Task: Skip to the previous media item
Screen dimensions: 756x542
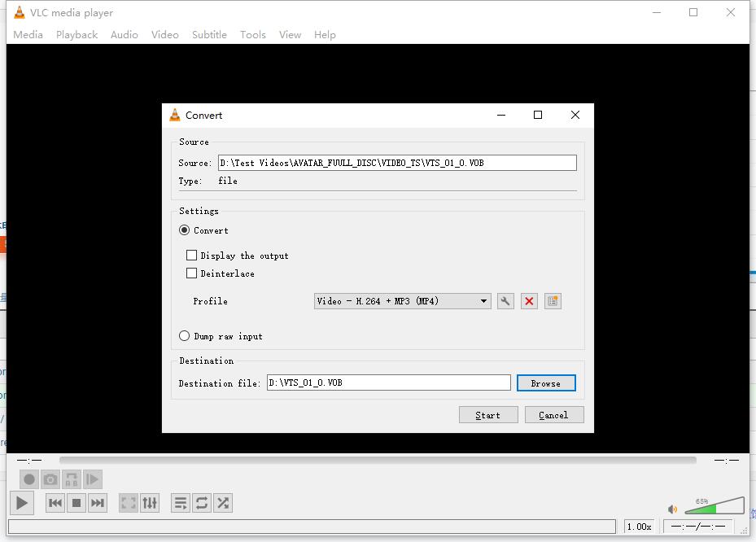Action: (x=55, y=503)
